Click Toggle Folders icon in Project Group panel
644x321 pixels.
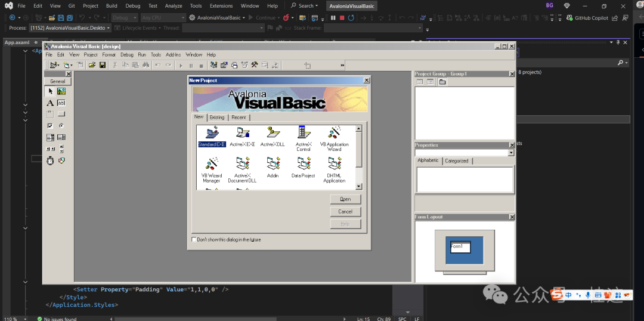coord(442,82)
